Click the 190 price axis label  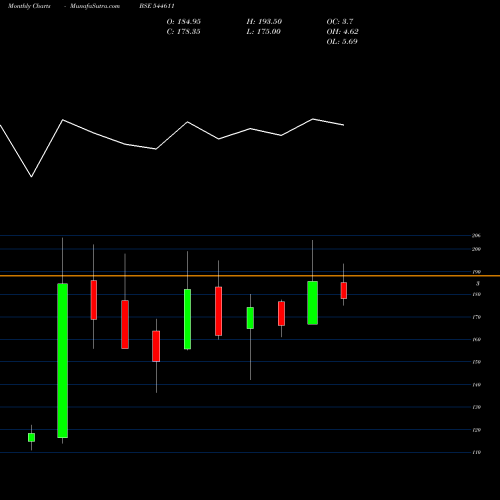[476, 272]
